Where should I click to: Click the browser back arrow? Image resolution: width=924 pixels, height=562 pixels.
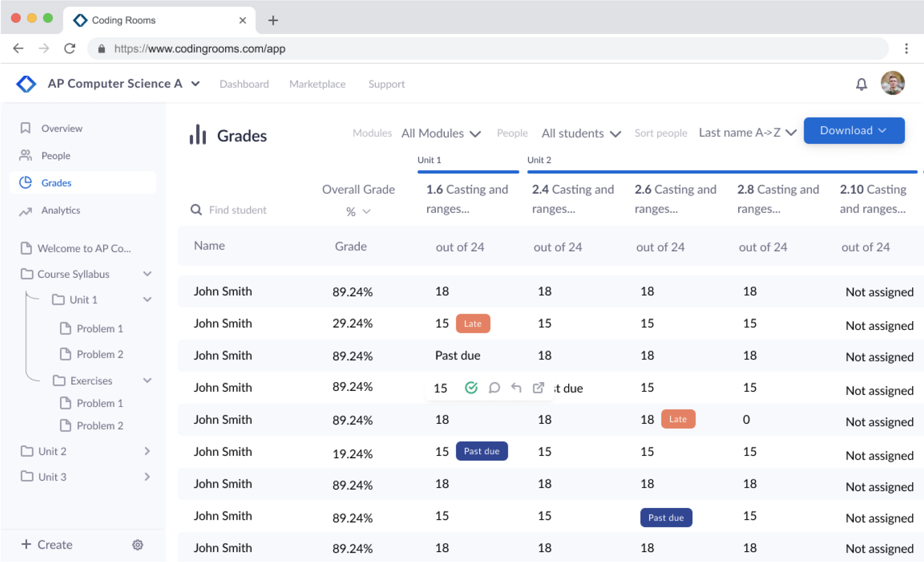pos(18,48)
